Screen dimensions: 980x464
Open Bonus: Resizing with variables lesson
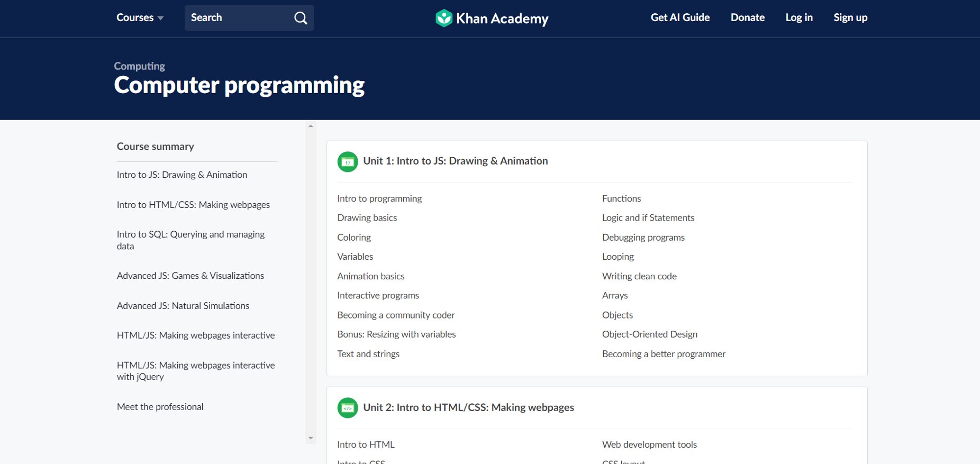pyautogui.click(x=396, y=334)
